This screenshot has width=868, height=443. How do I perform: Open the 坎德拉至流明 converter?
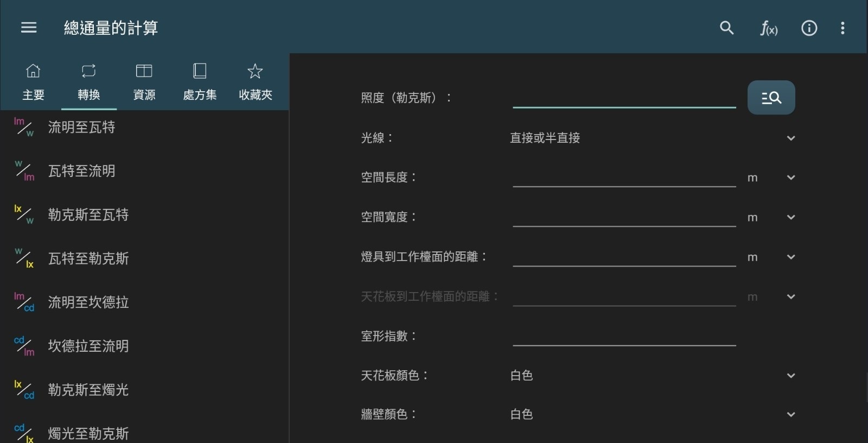[88, 346]
